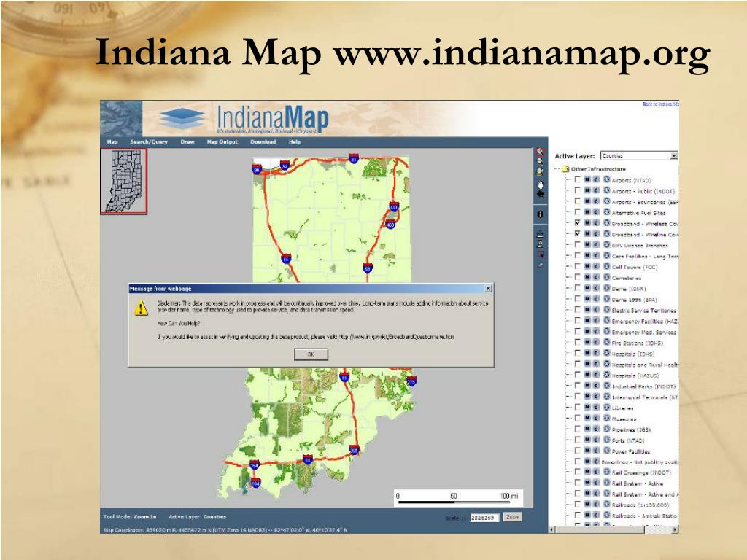Click the Powerlines - Not publicly available label

point(640,462)
